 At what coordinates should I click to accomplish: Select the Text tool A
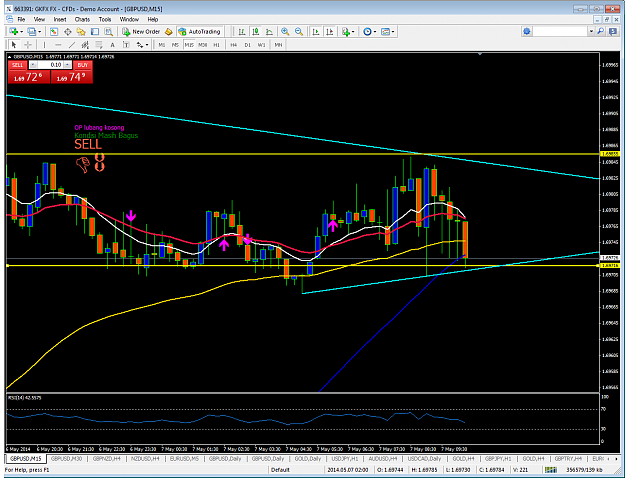pos(112,45)
